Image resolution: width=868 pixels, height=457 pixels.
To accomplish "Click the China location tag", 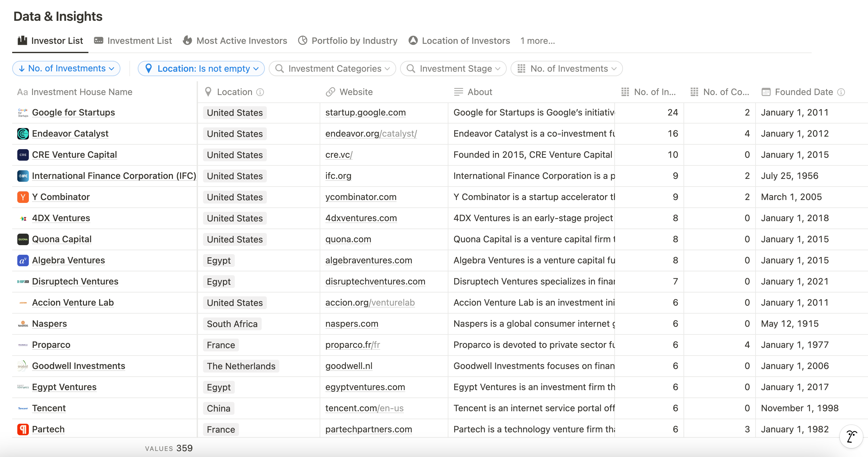I will pyautogui.click(x=219, y=408).
